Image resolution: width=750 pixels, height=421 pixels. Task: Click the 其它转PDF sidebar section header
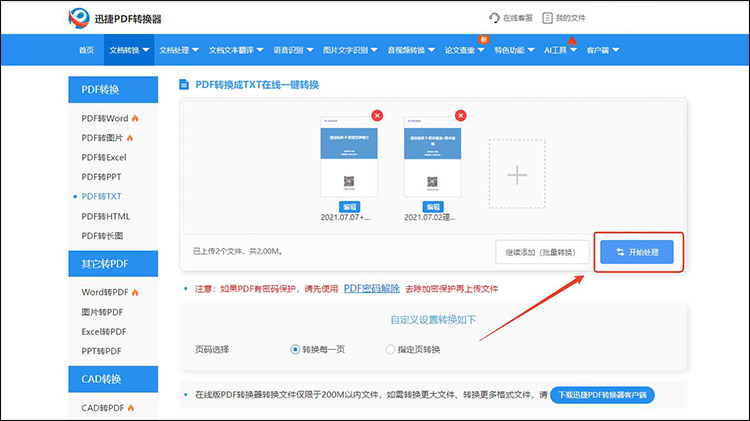click(113, 264)
